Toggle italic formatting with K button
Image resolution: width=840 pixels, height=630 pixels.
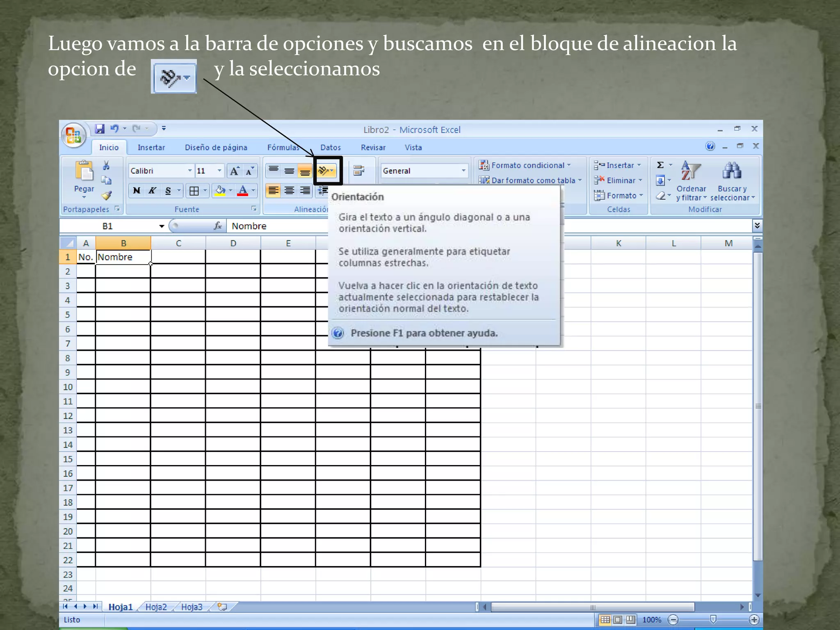(x=152, y=191)
